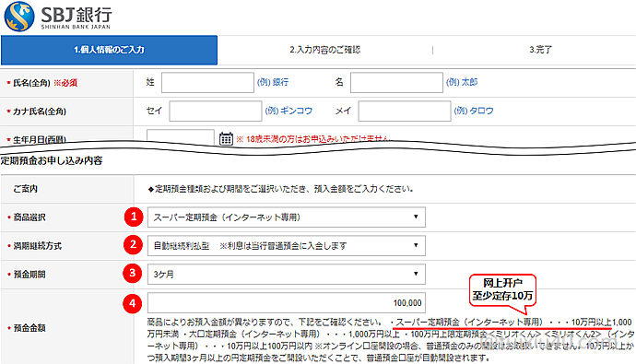Focus the セイ kana surname field
This screenshot has width=636, height=364.
pyautogui.click(x=216, y=112)
